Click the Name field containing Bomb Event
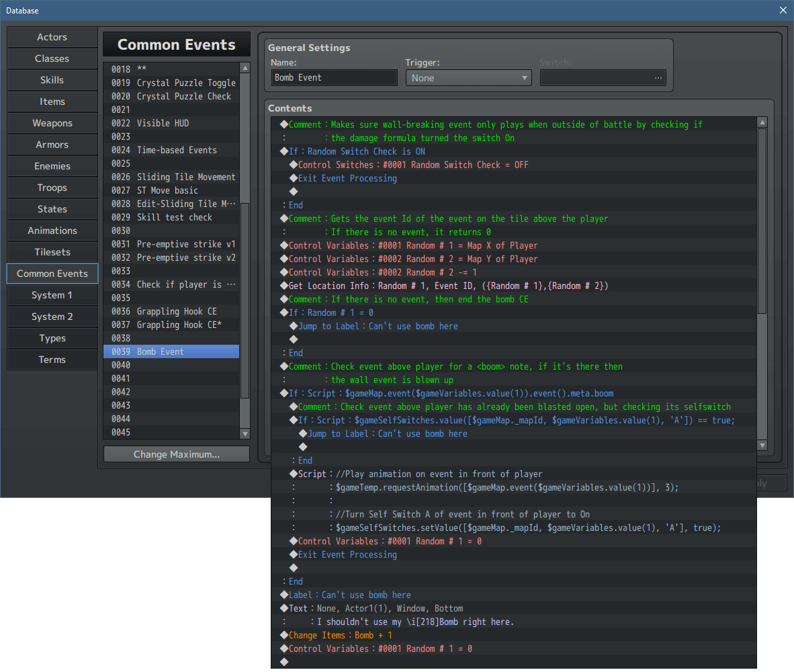Screen dimensions: 794x672 pos(335,78)
